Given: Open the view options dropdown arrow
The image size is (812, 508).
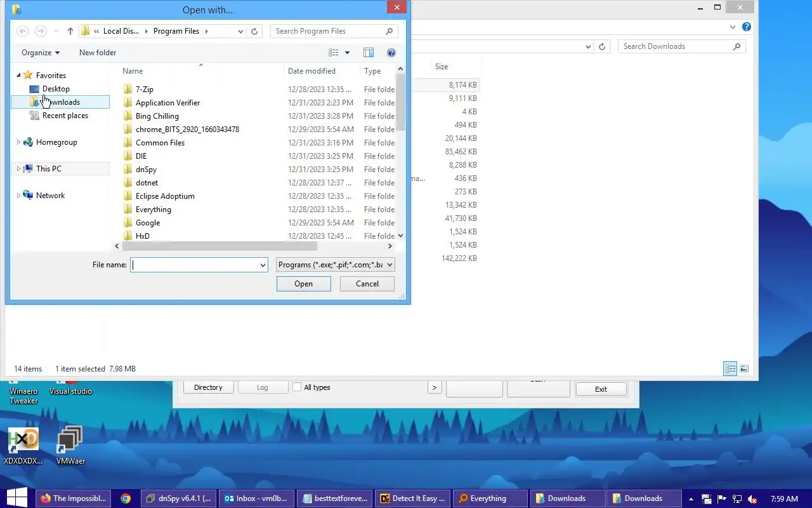Looking at the screenshot, I should [347, 53].
